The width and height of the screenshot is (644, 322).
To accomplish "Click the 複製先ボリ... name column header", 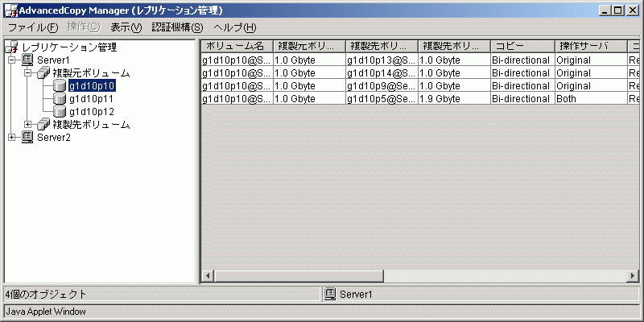I will coord(382,46).
